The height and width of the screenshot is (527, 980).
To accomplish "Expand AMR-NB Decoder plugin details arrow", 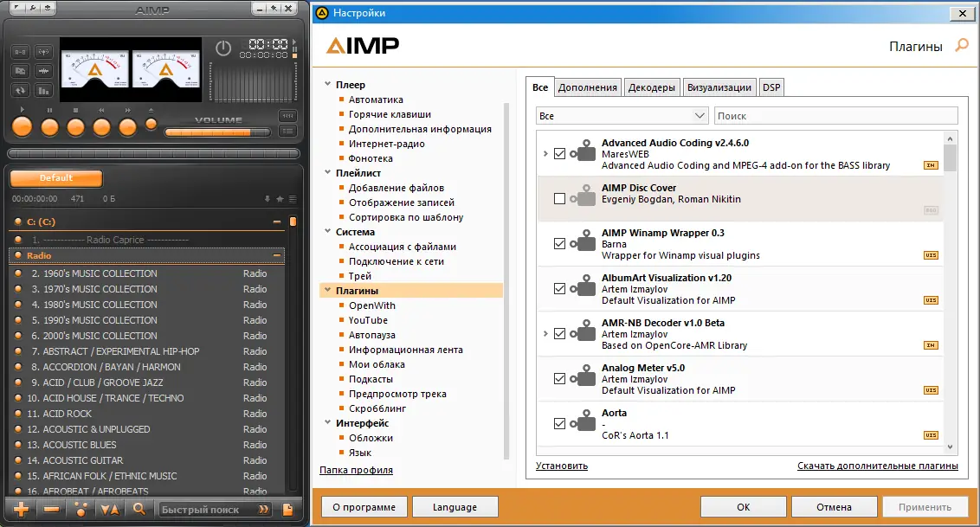I will [545, 333].
